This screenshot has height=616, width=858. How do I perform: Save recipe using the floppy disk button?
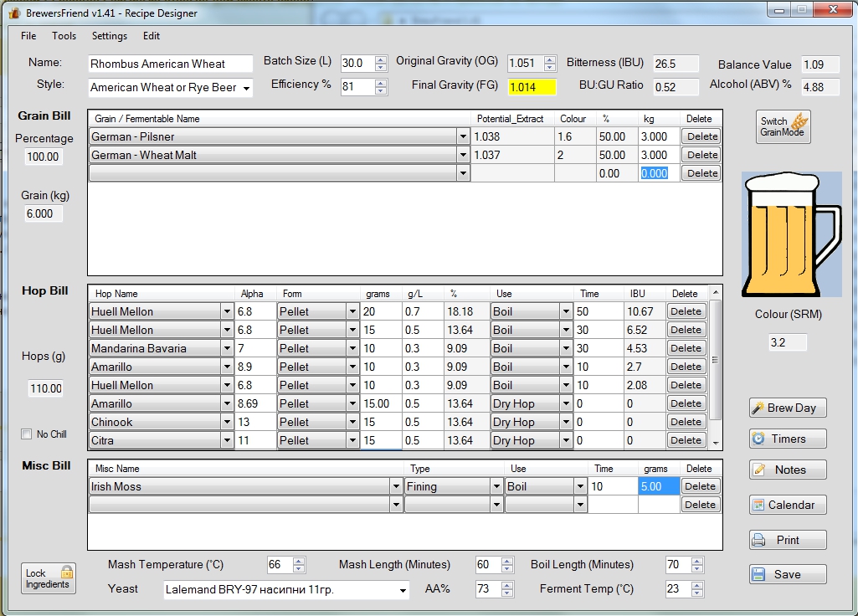[787, 574]
